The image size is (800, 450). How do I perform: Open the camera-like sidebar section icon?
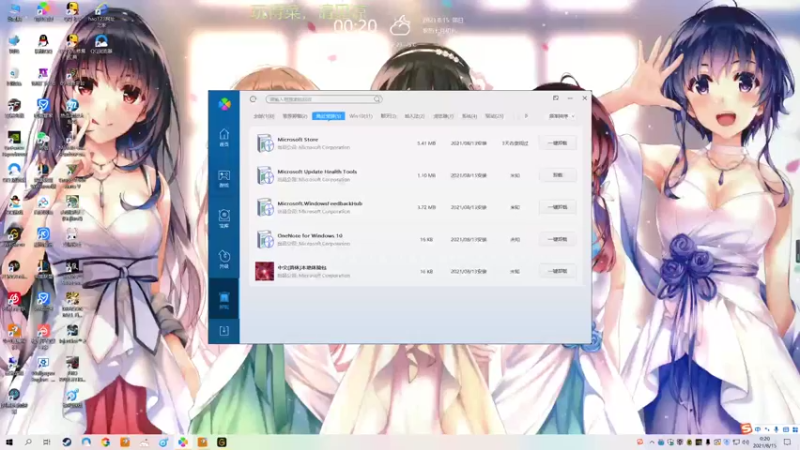(224, 218)
